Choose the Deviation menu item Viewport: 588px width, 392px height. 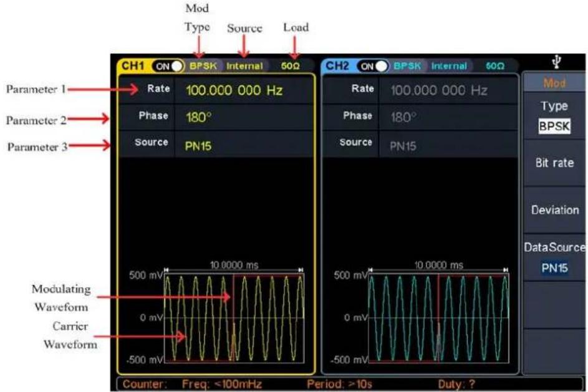[554, 210]
